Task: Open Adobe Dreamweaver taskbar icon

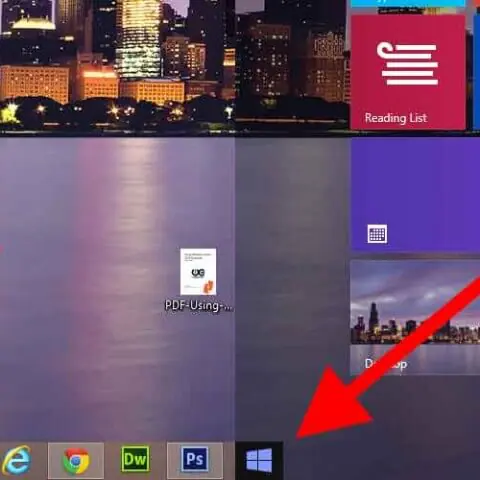Action: pyautogui.click(x=135, y=459)
